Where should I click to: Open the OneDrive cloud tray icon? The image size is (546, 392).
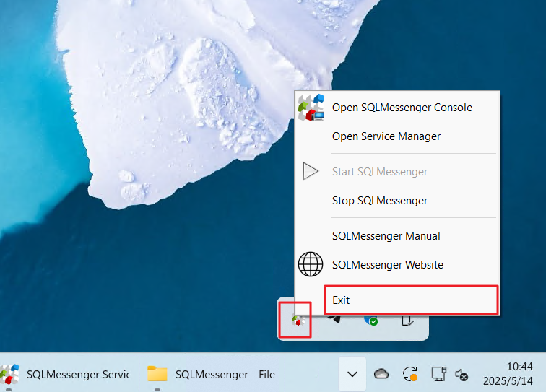point(381,374)
